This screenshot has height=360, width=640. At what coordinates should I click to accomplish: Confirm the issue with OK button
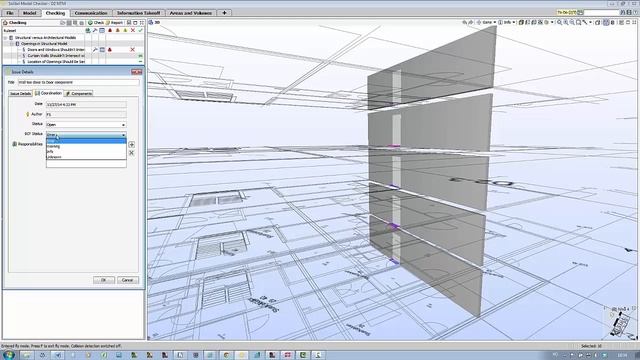point(104,280)
